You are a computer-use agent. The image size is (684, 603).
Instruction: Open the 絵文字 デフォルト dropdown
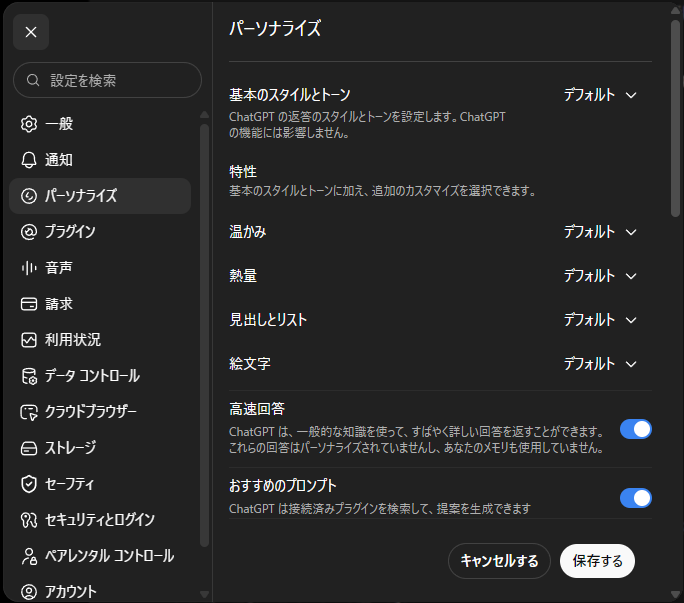[x=600, y=364]
